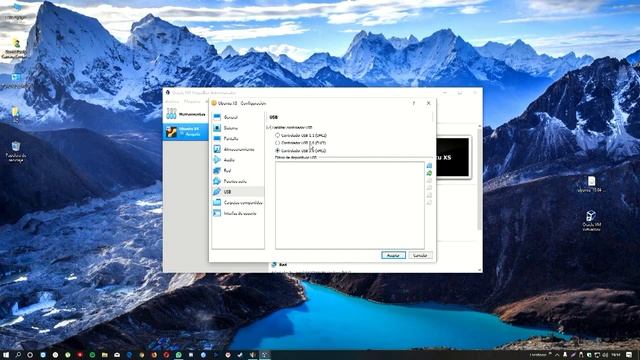Select the ubuntu file on the desktop
The width and height of the screenshot is (640, 360).
591,184
